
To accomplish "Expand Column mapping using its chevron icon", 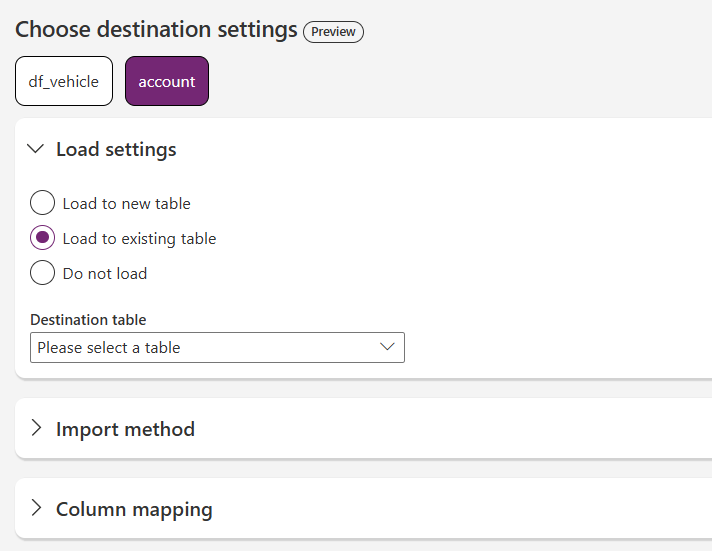I will [36, 508].
